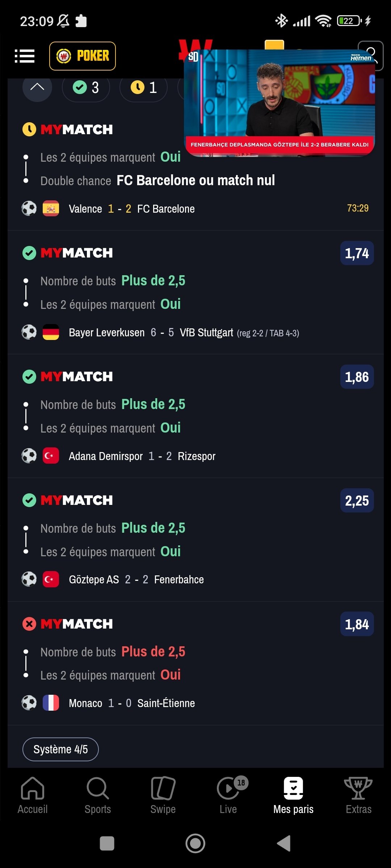Tap the 1,74 odds on Leverkusen bet
The width and height of the screenshot is (391, 868).
[357, 253]
